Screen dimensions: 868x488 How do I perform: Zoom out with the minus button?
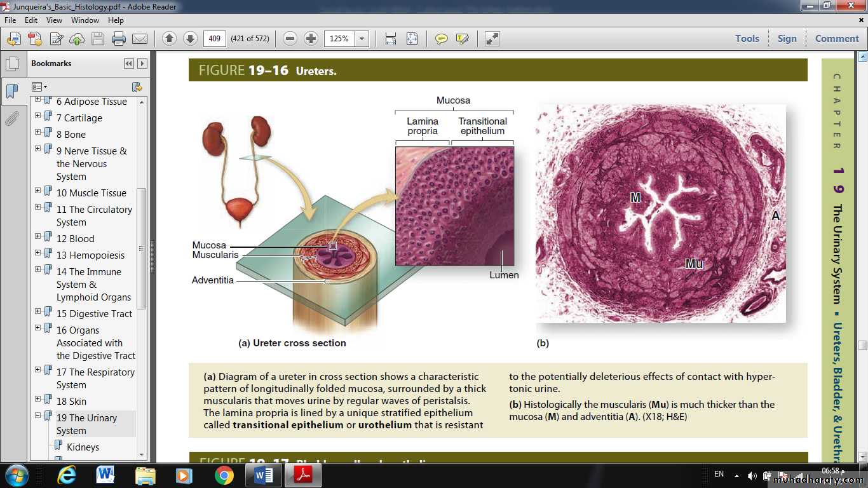[x=290, y=39]
